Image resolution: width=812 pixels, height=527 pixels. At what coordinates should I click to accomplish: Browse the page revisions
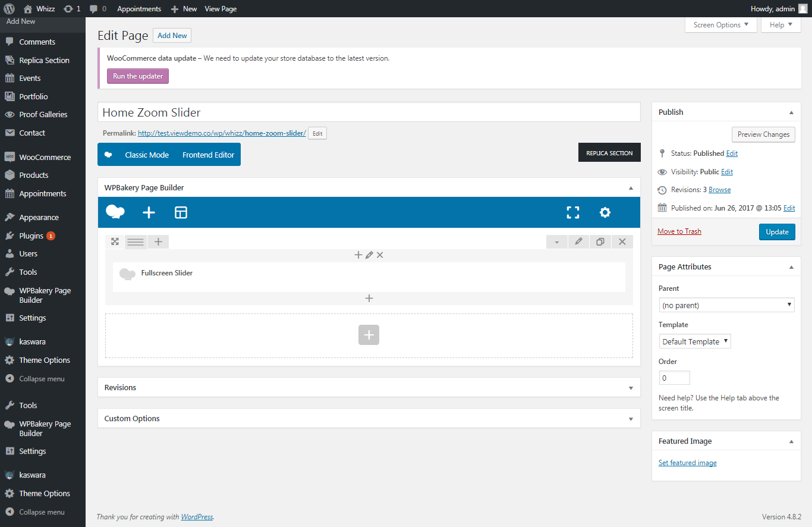pyautogui.click(x=719, y=190)
